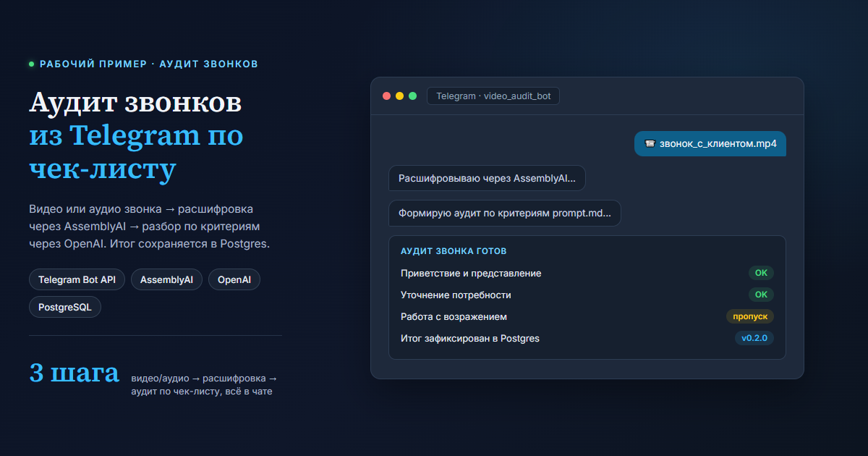Click the 'Приветствие и представление' row text

[x=471, y=273]
